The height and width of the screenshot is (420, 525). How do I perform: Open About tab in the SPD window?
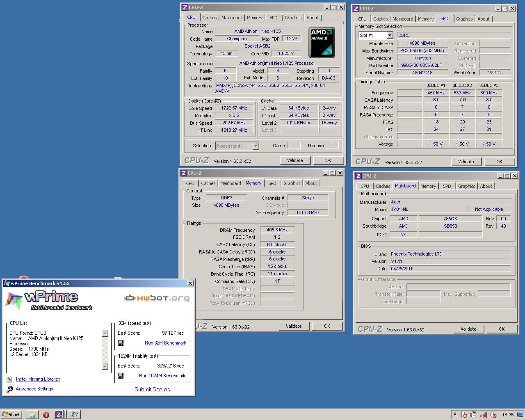(x=484, y=19)
